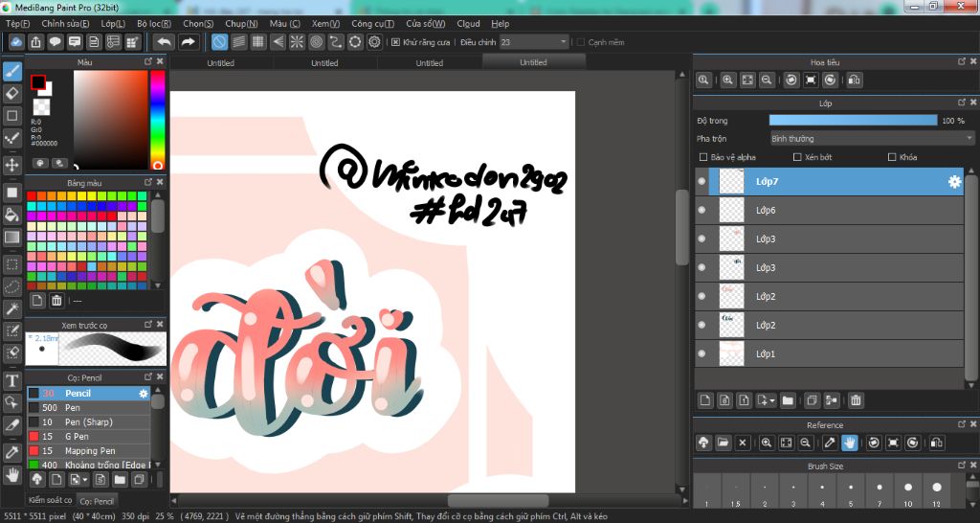Select the rectangular Select tool
This screenshot has height=523, width=980.
(11, 264)
